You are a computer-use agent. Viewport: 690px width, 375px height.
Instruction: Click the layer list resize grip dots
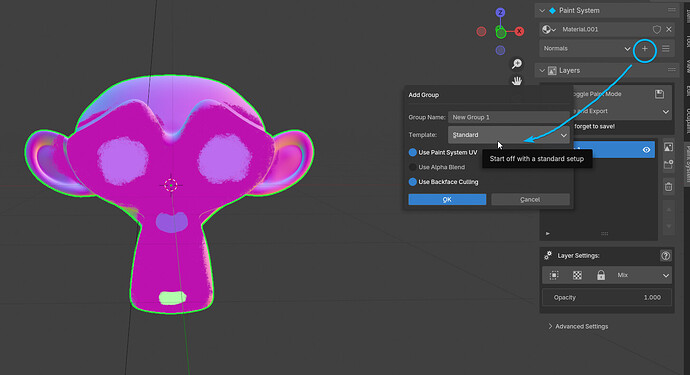click(605, 234)
